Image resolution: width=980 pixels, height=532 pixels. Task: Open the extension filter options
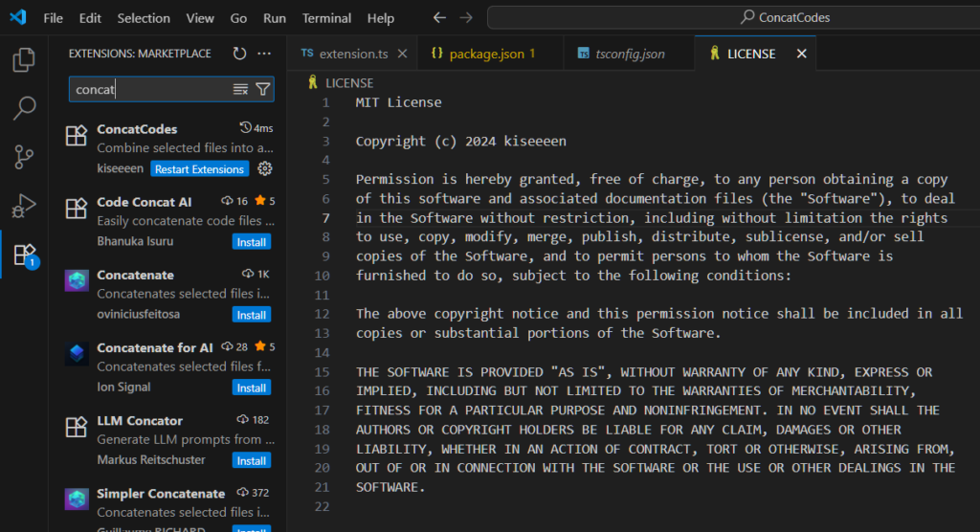[263, 89]
